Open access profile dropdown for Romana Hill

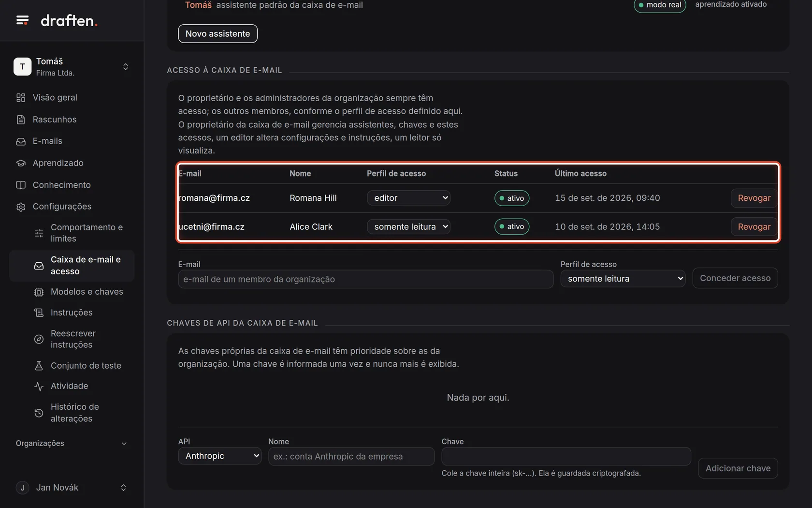point(408,198)
